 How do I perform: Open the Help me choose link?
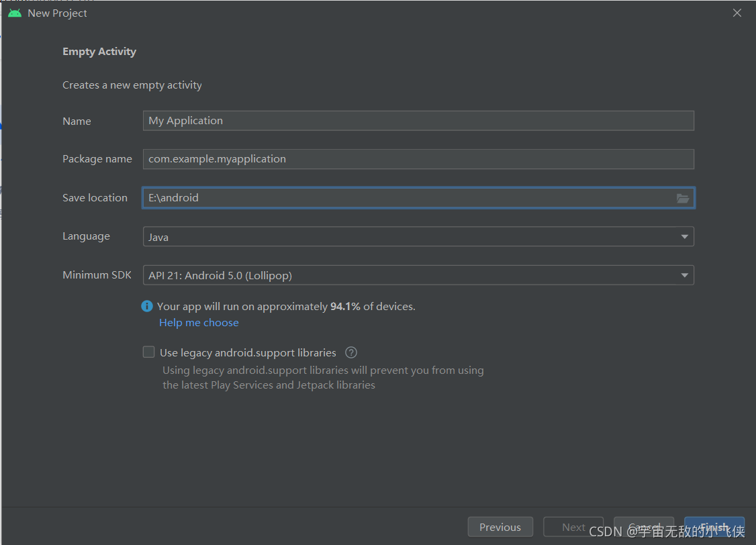pyautogui.click(x=199, y=323)
